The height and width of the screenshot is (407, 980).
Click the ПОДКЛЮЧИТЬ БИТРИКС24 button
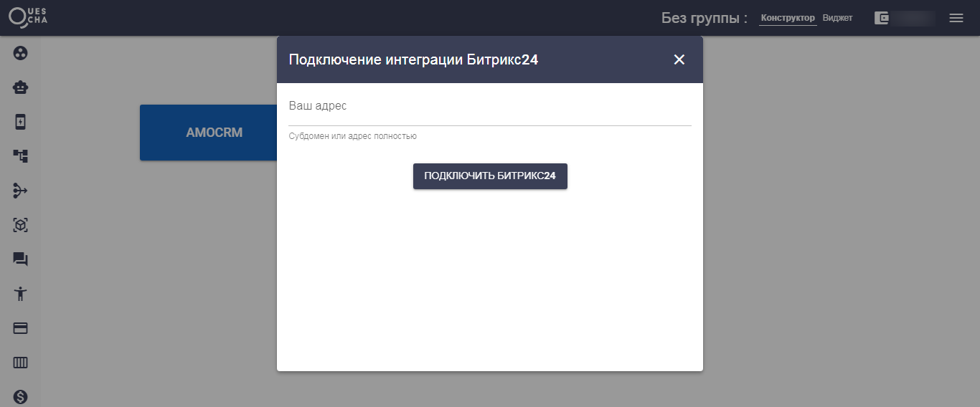(490, 176)
